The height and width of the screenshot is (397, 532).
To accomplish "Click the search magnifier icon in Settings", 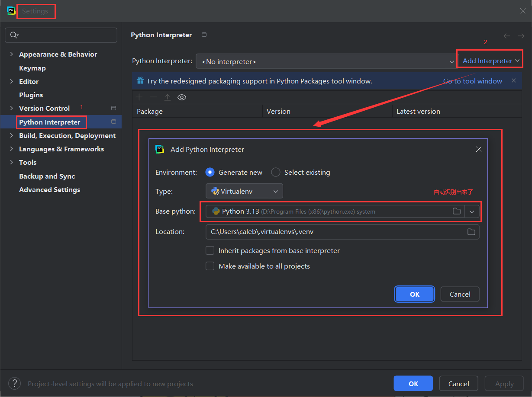I will [x=14, y=35].
